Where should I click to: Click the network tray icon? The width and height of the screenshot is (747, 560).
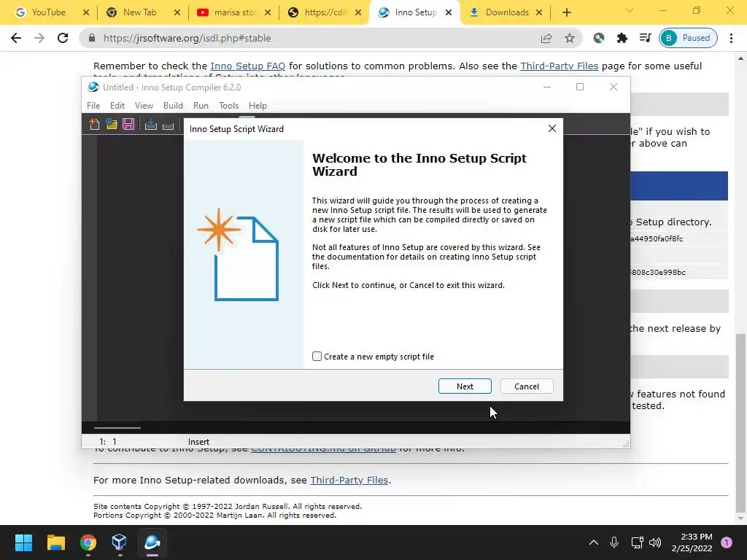pyautogui.click(x=636, y=542)
